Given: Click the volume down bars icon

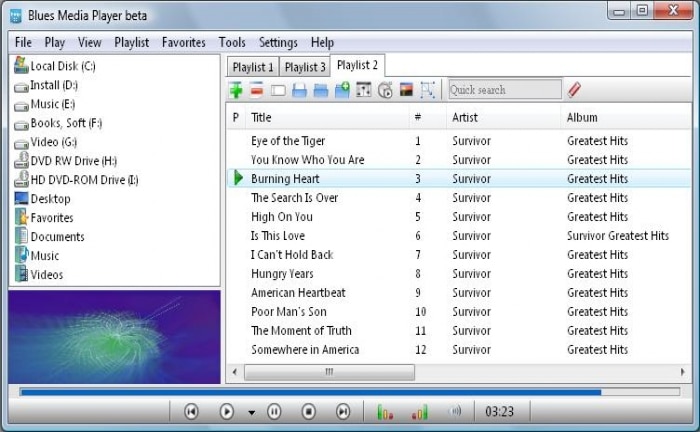Looking at the screenshot, I should [x=385, y=412].
